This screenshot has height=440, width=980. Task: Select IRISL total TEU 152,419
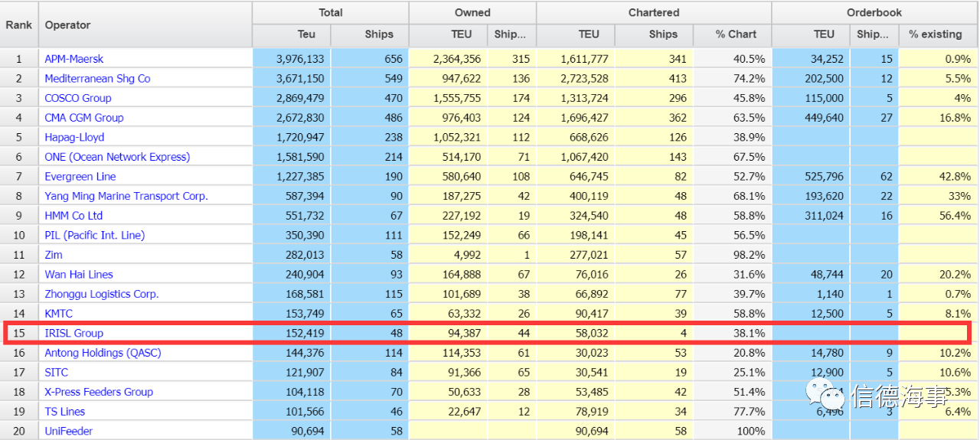pyautogui.click(x=304, y=333)
